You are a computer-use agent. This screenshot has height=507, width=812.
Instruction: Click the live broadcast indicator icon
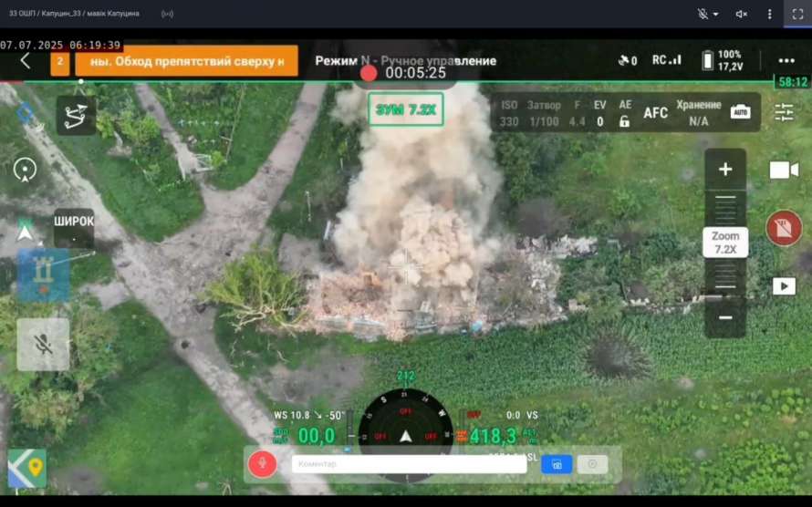[x=167, y=14]
